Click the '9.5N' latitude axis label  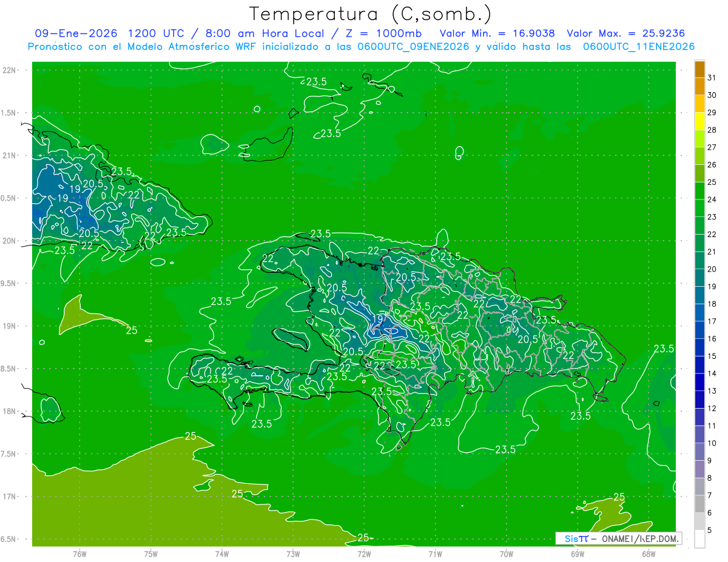pyautogui.click(x=9, y=283)
